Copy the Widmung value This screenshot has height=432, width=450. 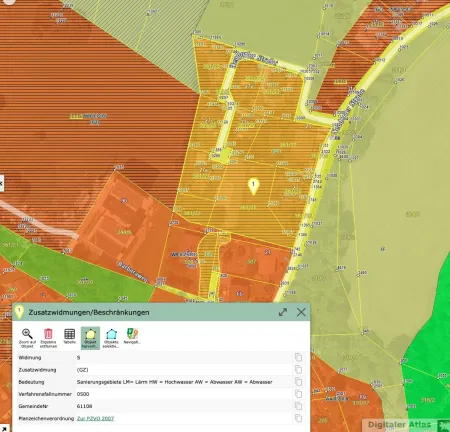[x=298, y=357]
